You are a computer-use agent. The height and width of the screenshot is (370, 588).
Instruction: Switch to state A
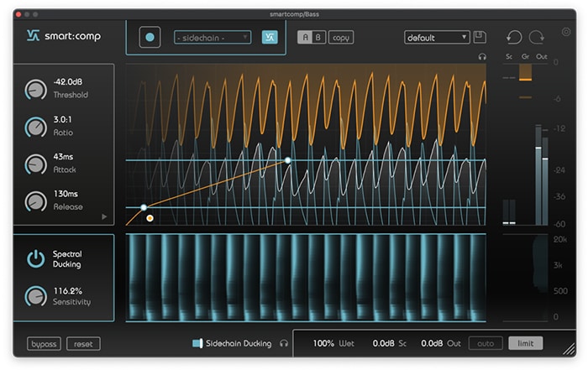point(305,37)
